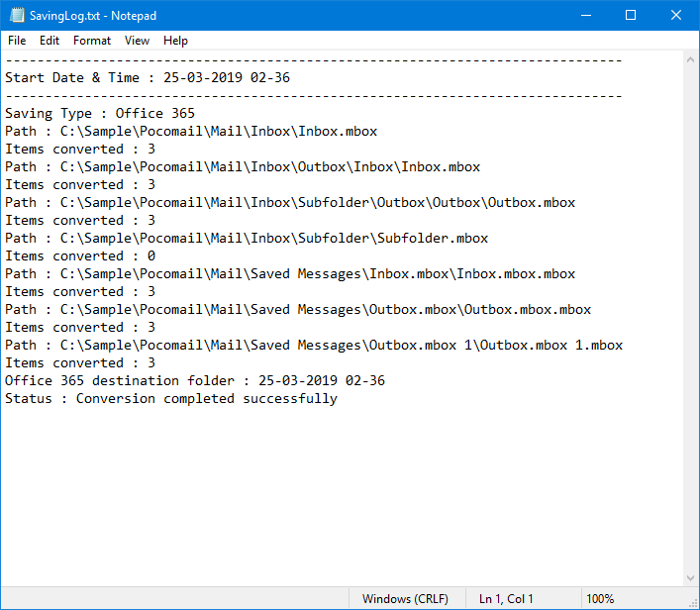
Task: Click the Notepad icon in title bar
Action: (17, 15)
